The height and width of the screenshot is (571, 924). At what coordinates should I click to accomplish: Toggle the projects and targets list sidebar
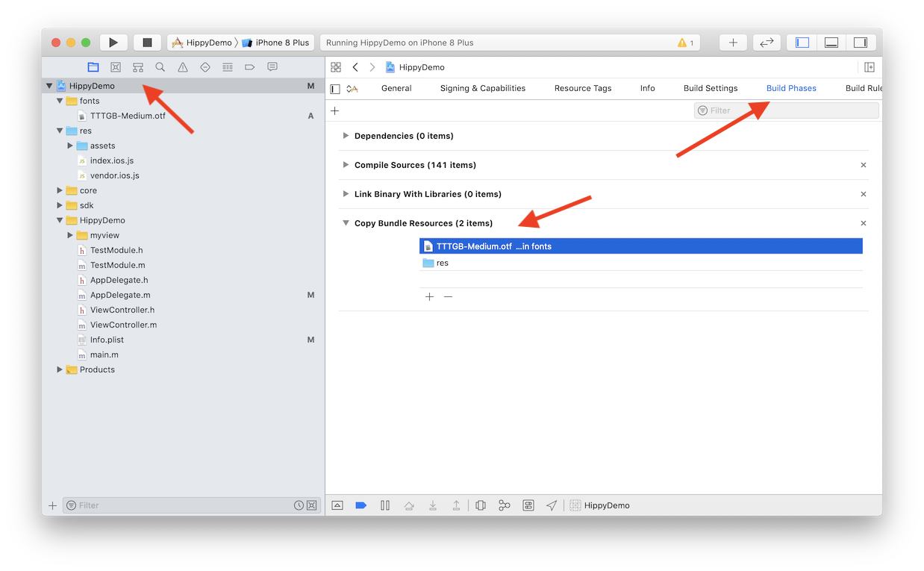(x=335, y=89)
